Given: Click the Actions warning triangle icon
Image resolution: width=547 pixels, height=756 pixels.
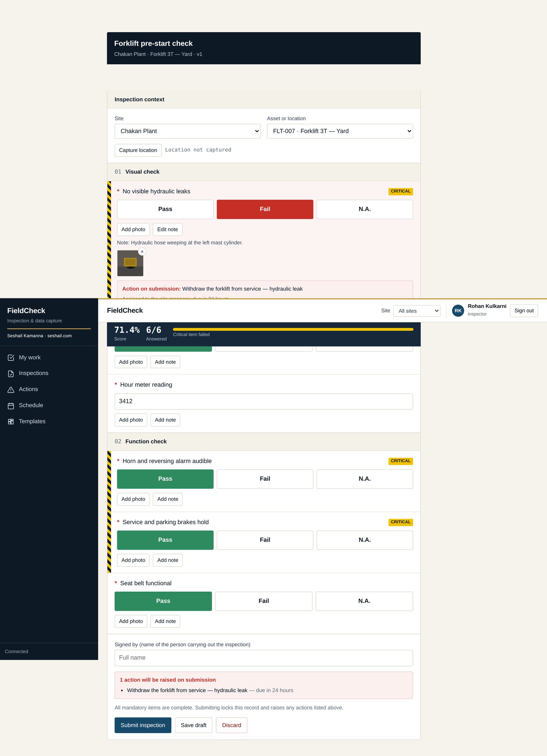Looking at the screenshot, I should pos(11,390).
